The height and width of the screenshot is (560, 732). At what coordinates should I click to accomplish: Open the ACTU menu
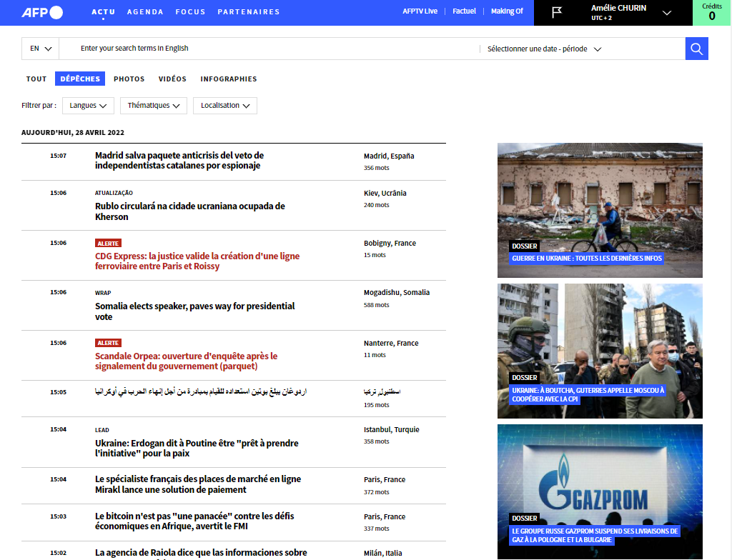pyautogui.click(x=103, y=11)
